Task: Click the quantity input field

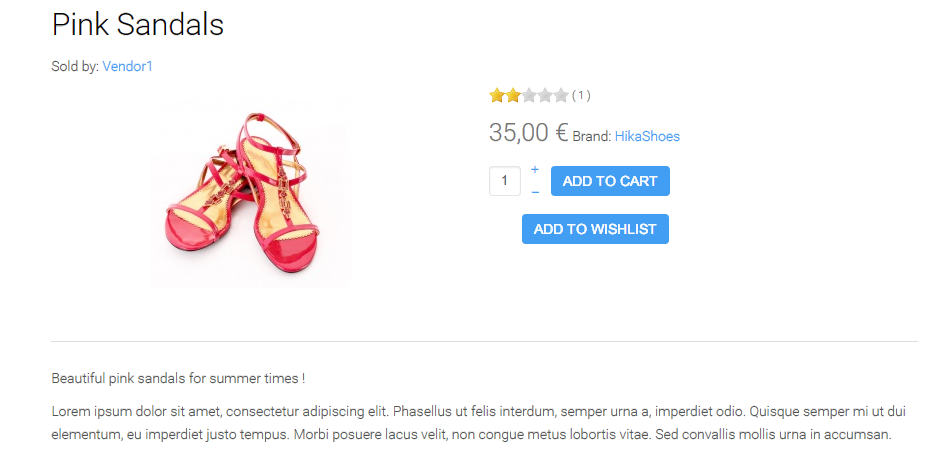Action: point(504,181)
